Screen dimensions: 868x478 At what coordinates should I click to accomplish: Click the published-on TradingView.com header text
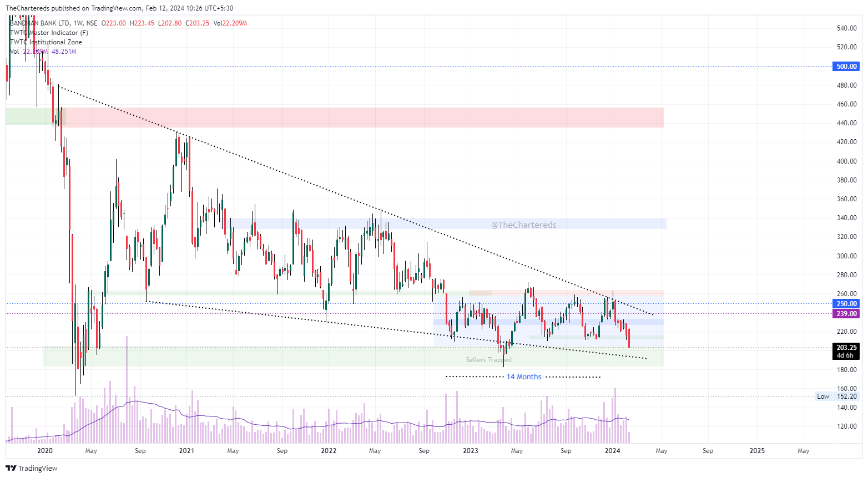119,8
